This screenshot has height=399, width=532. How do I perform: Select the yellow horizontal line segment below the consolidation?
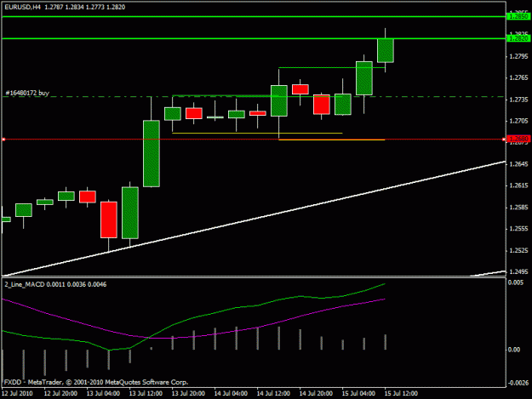[x=257, y=134]
